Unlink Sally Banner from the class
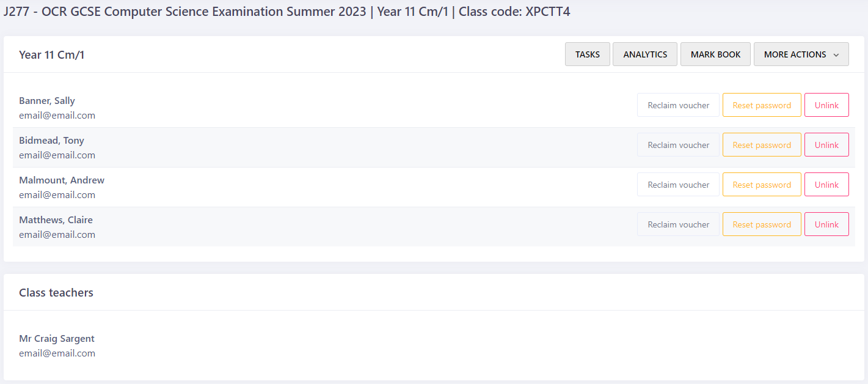868x384 pixels. pyautogui.click(x=826, y=105)
